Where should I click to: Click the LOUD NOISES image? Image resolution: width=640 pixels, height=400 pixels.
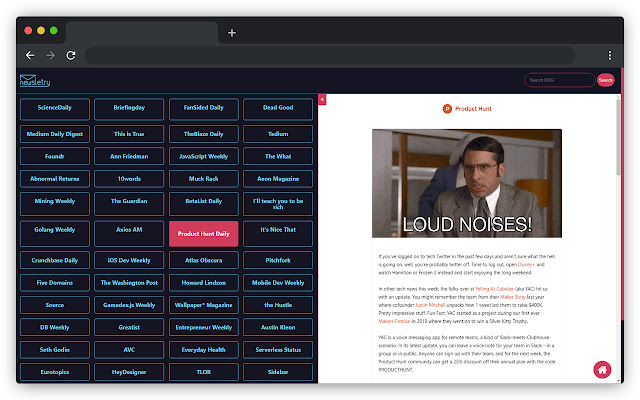click(467, 183)
